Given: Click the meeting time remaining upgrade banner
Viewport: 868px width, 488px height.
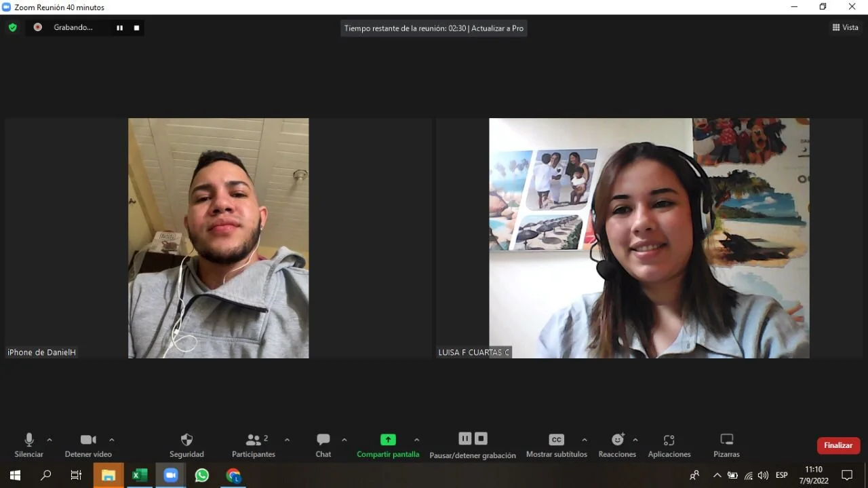Looking at the screenshot, I should coord(434,29).
